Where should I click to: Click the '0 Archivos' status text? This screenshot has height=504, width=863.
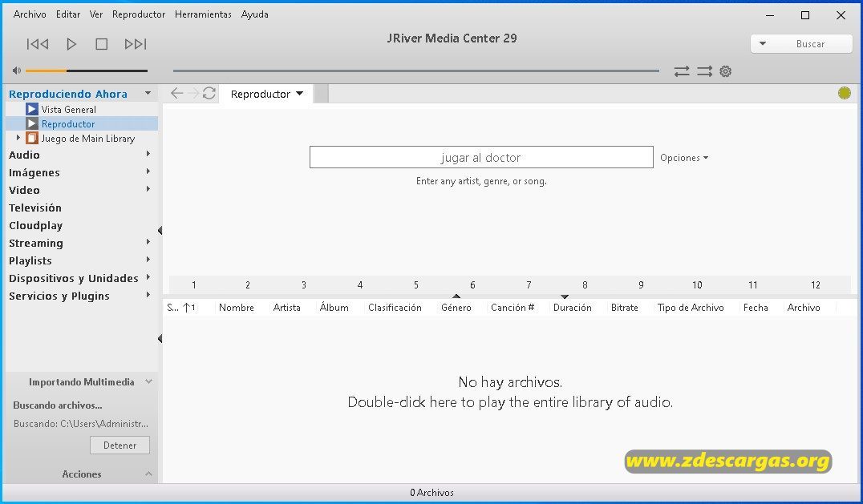coord(432,493)
